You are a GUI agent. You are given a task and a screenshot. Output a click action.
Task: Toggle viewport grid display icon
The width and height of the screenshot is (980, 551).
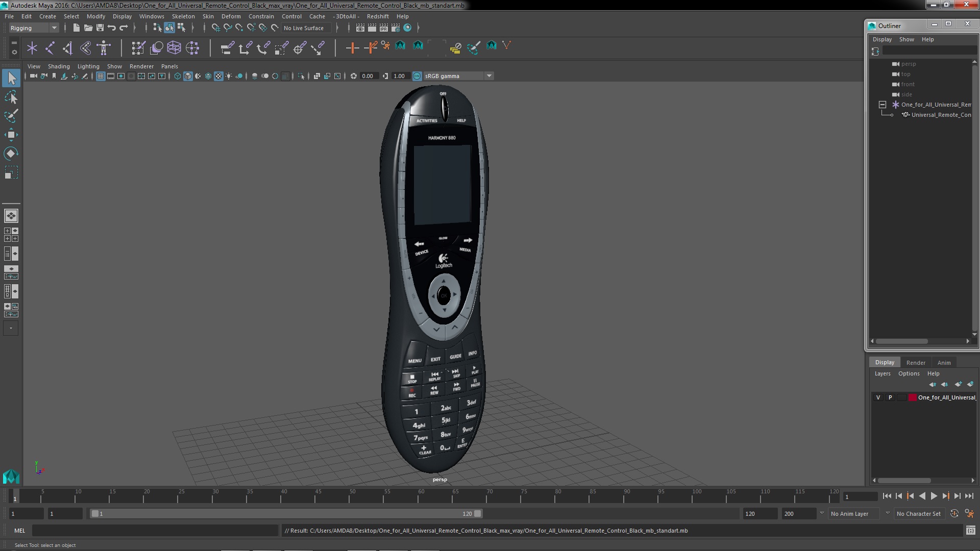[x=101, y=76]
